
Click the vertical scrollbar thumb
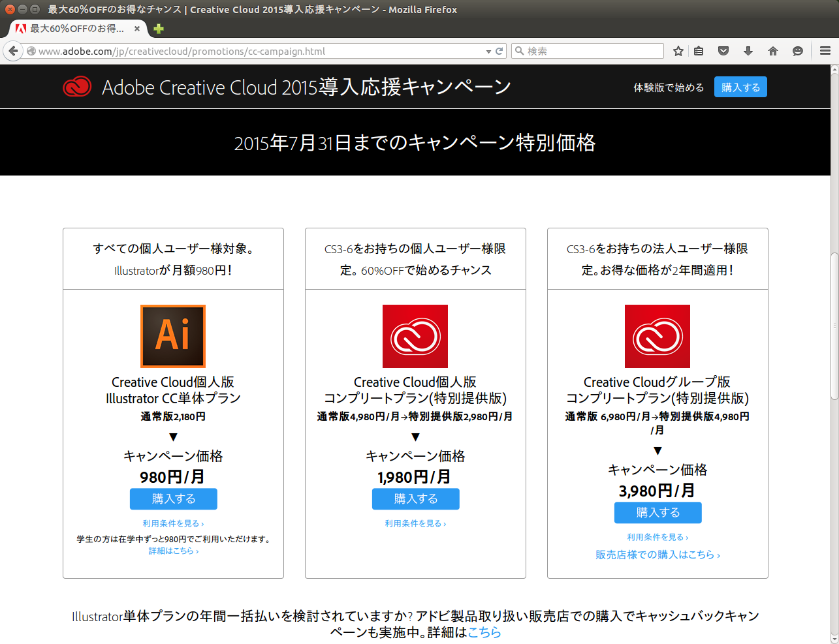834,326
